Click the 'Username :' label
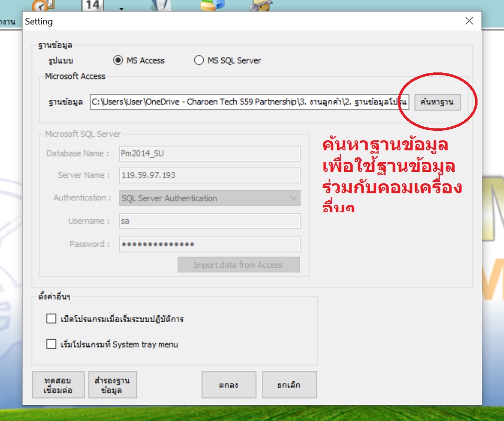Viewport: 504px width, 421px height. [x=89, y=221]
